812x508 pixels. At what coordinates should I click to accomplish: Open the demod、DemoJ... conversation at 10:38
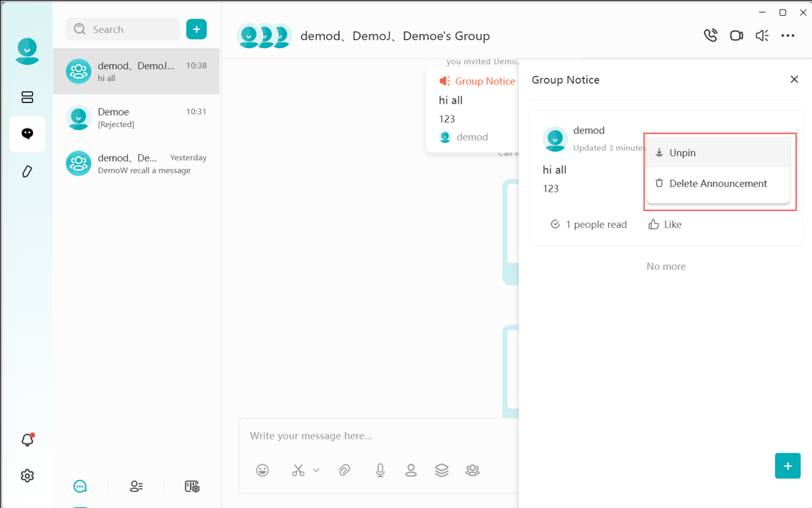pos(136,71)
